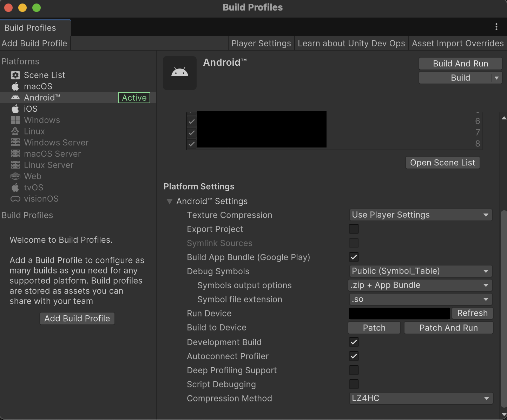Collapse the Android Settings foldout triangle
The image size is (507, 420).
tap(170, 201)
